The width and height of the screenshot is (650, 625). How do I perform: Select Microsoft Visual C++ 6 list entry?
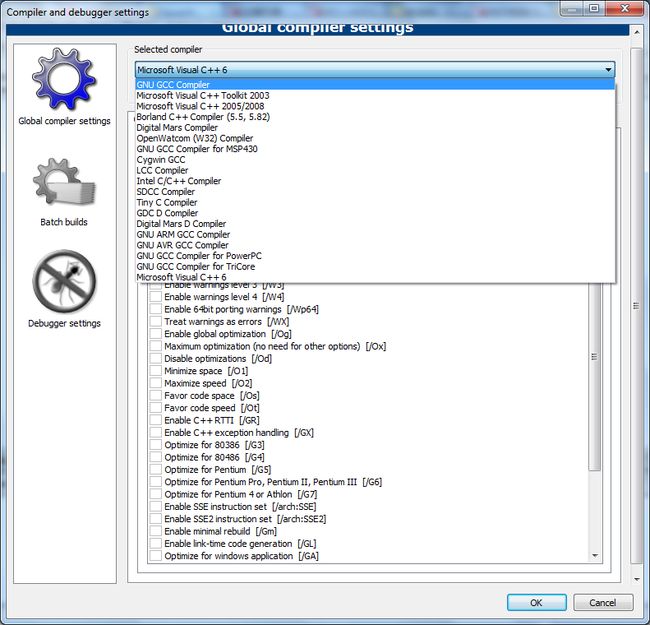click(375, 277)
